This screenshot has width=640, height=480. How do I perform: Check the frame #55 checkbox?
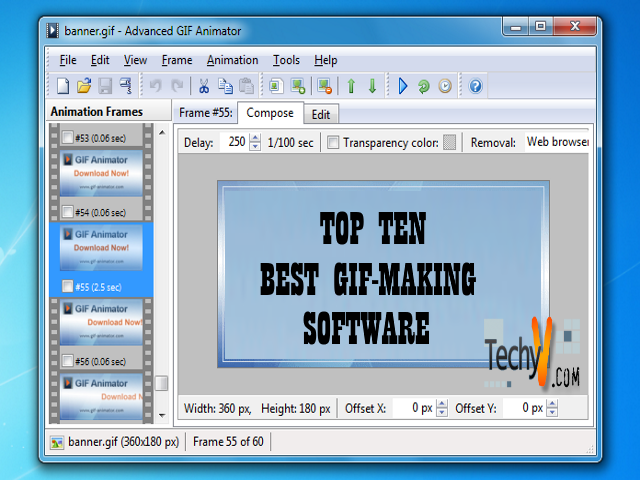tap(67, 287)
